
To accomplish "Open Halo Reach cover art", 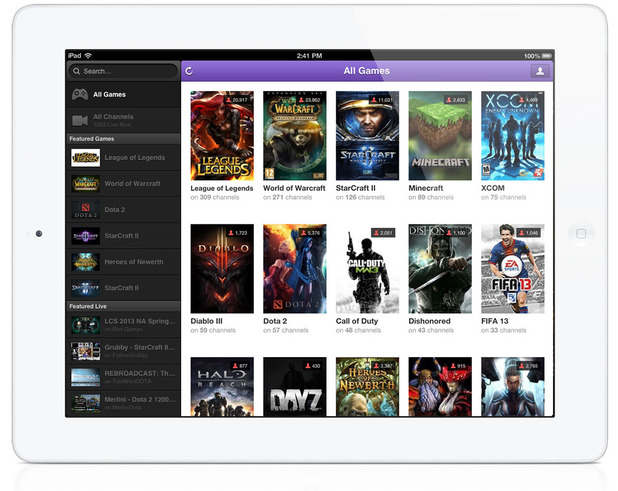I will 222,387.
